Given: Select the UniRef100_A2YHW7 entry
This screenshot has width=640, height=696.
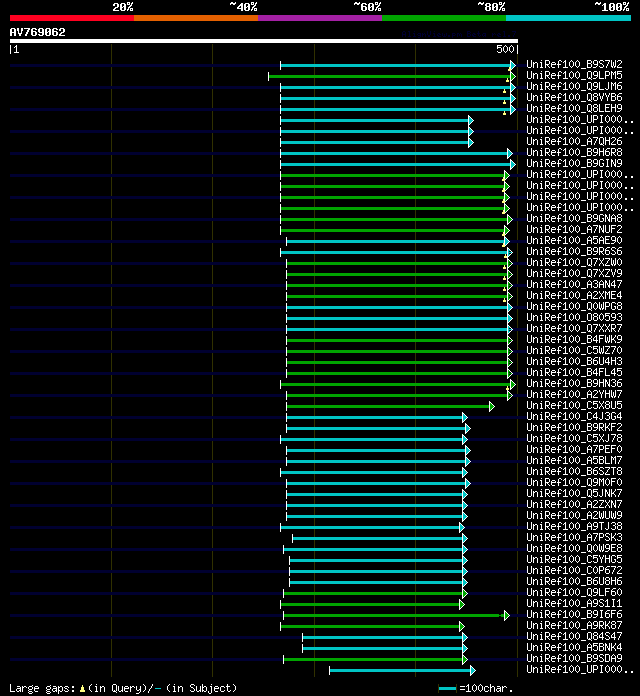Looking at the screenshot, I should point(574,395).
